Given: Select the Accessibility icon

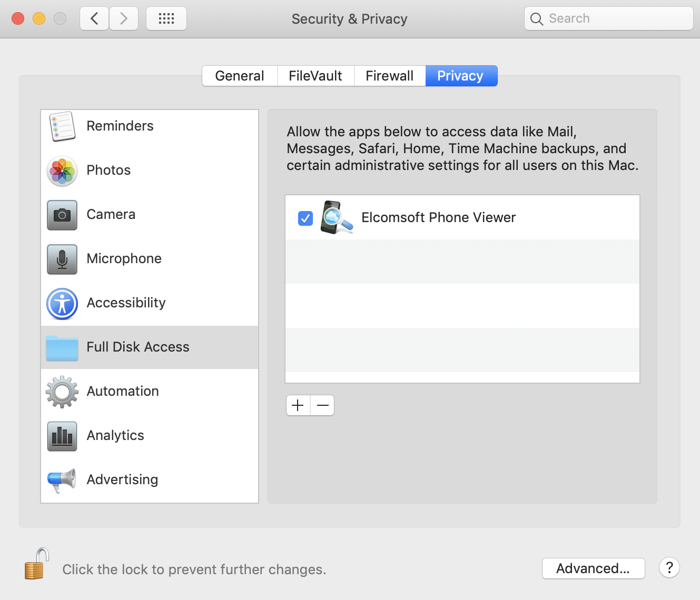Looking at the screenshot, I should [x=62, y=303].
